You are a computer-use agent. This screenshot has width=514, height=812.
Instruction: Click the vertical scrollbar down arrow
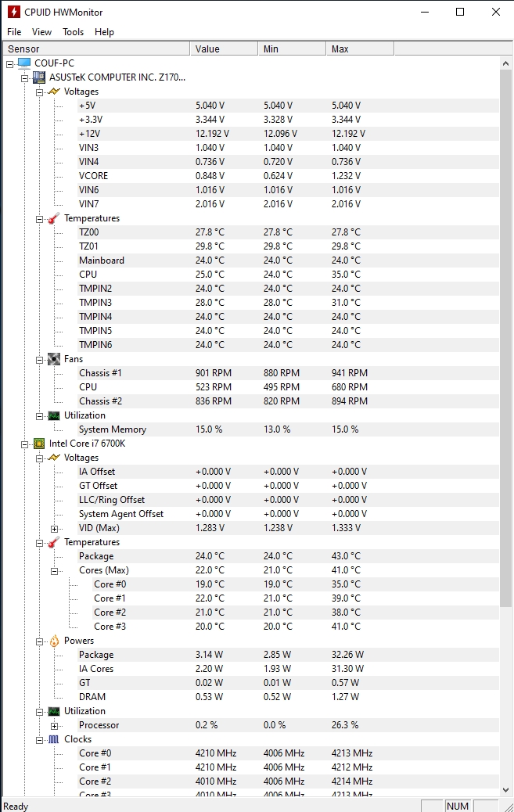(x=506, y=791)
